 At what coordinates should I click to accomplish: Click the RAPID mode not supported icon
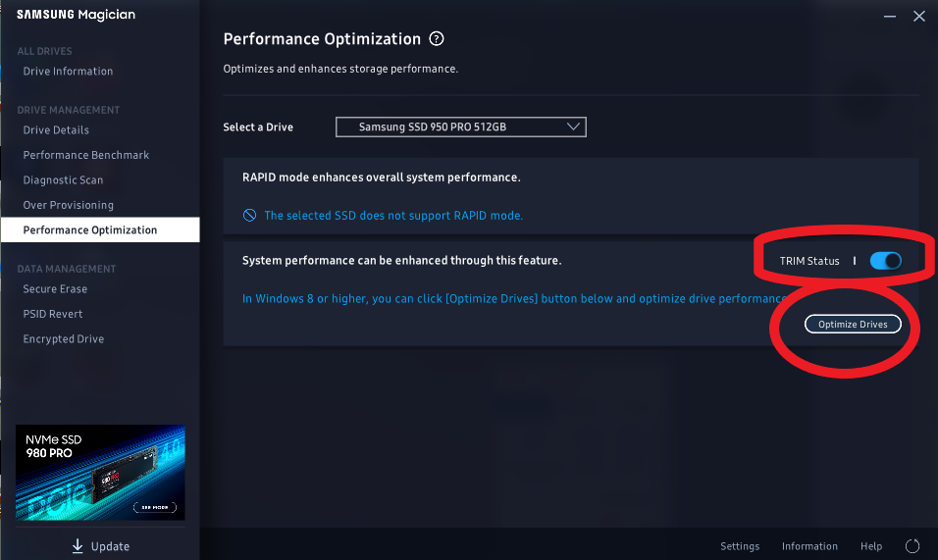click(249, 215)
